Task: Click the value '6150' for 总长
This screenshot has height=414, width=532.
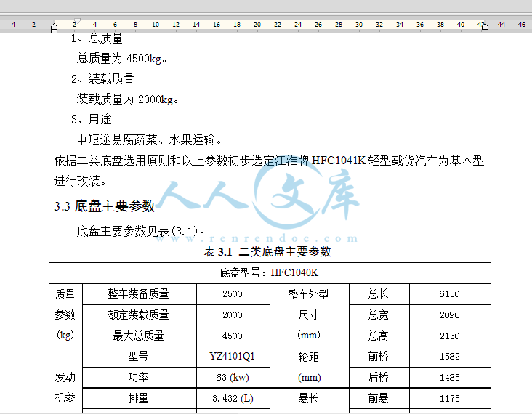Action: [450, 294]
